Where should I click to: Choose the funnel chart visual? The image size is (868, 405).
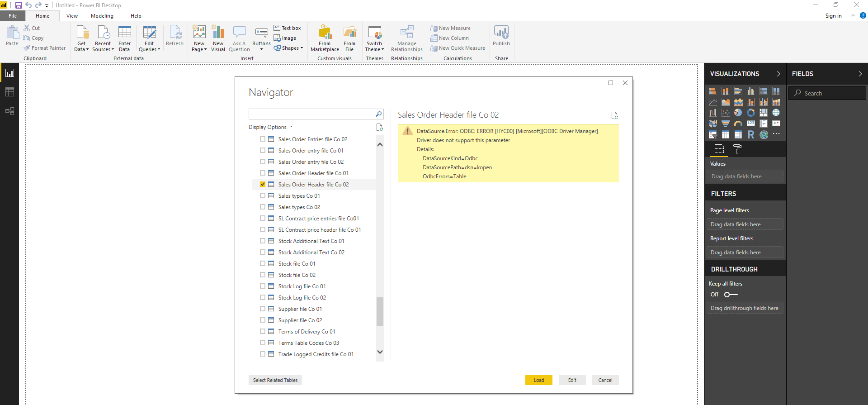(725, 124)
